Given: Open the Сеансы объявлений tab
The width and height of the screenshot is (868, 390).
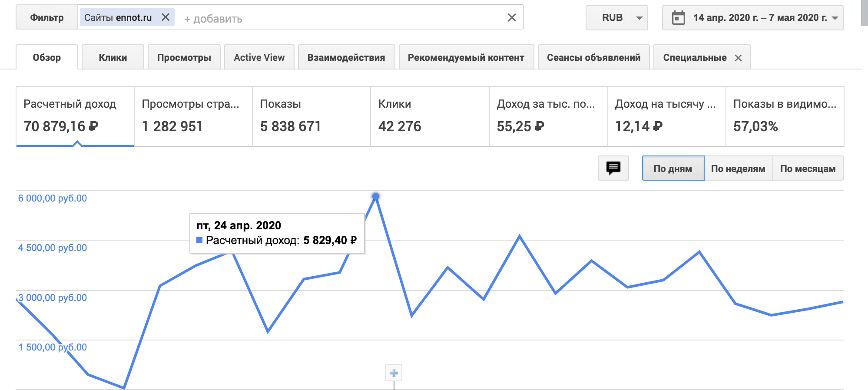Looking at the screenshot, I should tap(593, 57).
